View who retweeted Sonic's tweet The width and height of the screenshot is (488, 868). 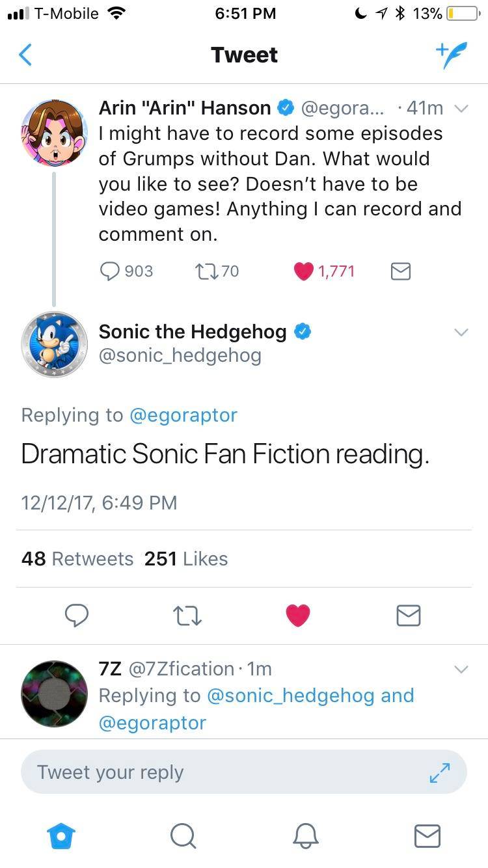(77, 558)
